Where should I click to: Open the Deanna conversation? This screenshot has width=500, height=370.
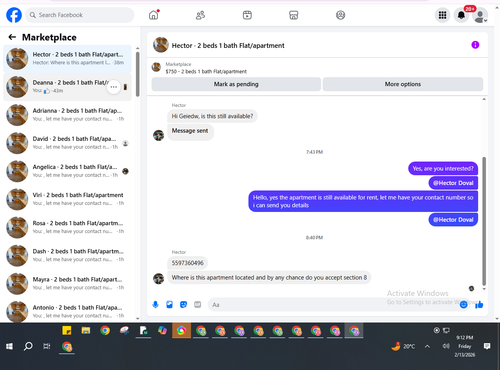tap(67, 87)
